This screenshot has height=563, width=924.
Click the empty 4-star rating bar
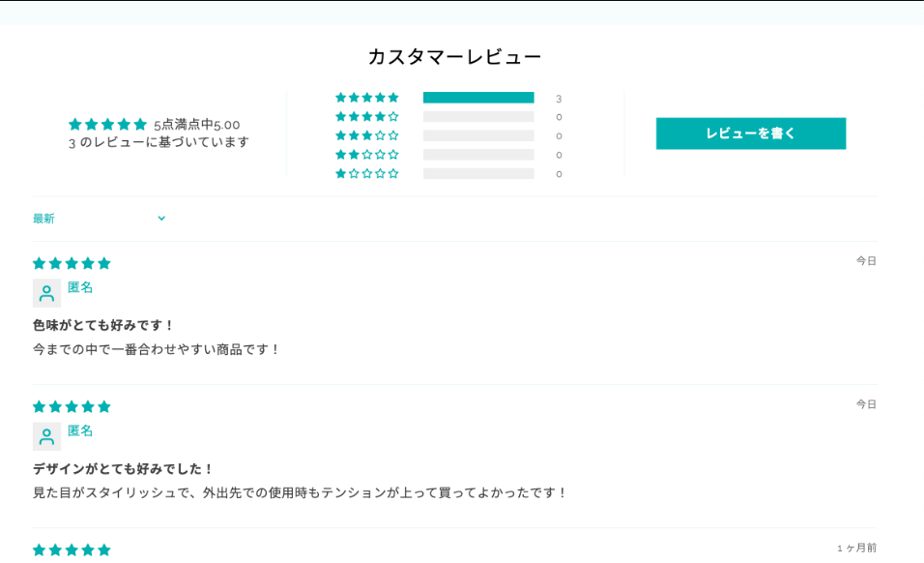coord(478,116)
